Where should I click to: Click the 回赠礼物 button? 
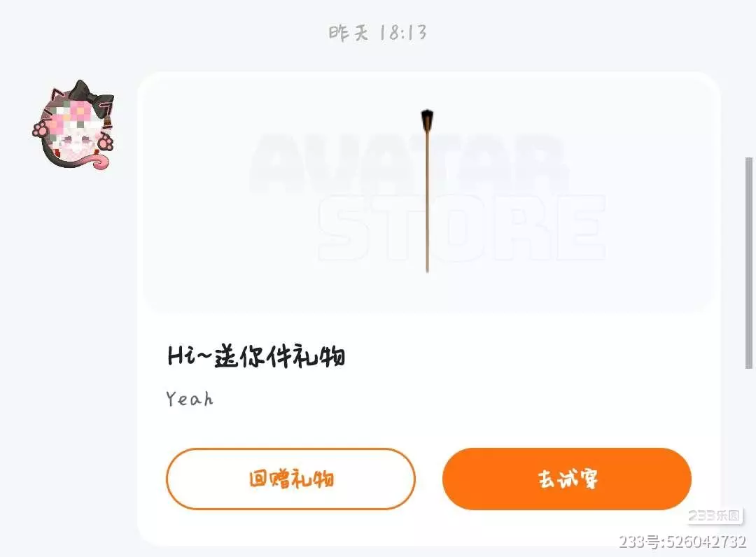[290, 479]
